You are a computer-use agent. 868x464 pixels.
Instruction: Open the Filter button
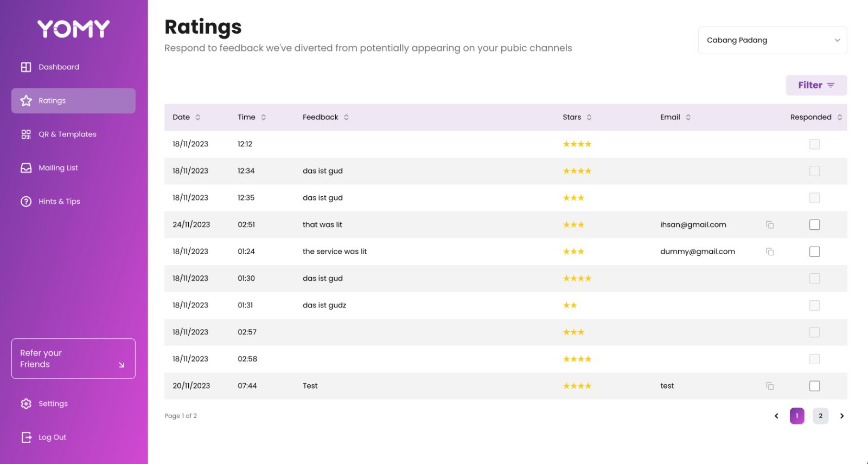click(816, 85)
